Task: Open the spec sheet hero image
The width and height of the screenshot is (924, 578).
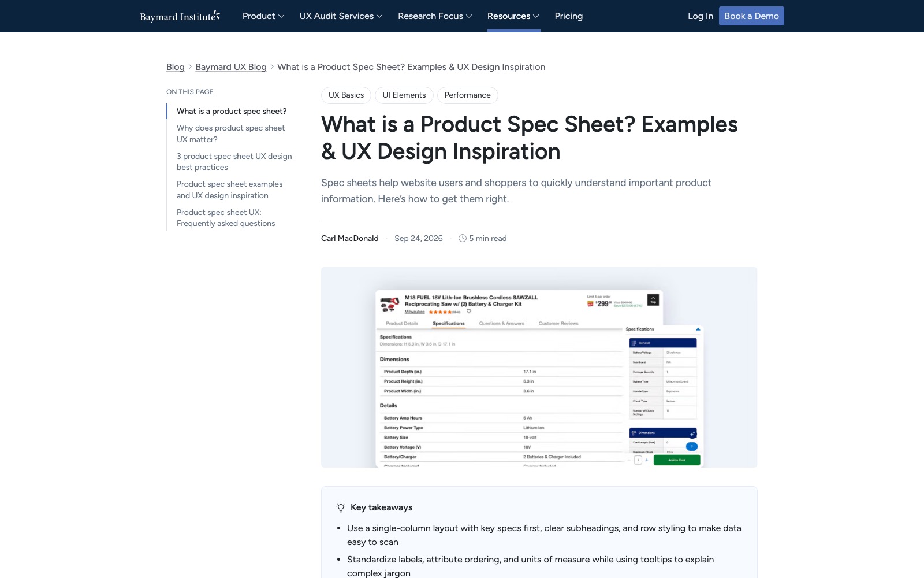Action: [x=539, y=367]
